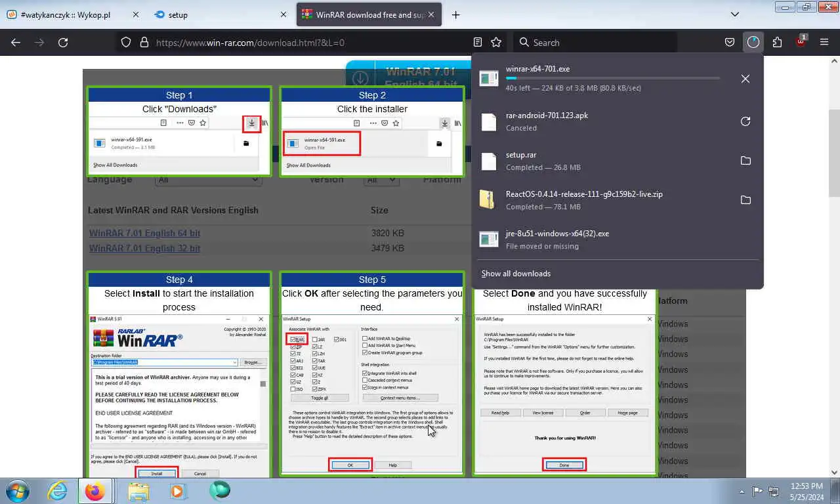Click the Firefox taskbar icon
This screenshot has height=504, width=840.
94,491
